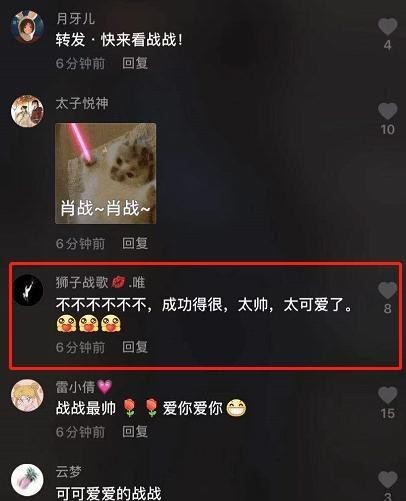Like 云梦's comment with the heart icon
Image resolution: width=406 pixels, height=501 pixels.
[387, 480]
